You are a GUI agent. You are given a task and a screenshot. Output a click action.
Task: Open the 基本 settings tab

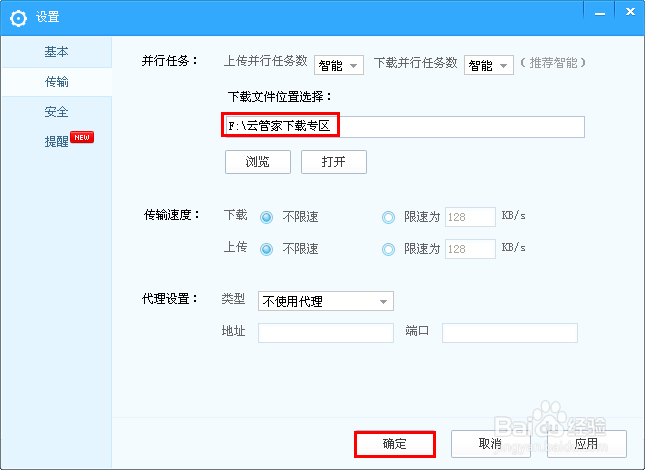point(56,52)
